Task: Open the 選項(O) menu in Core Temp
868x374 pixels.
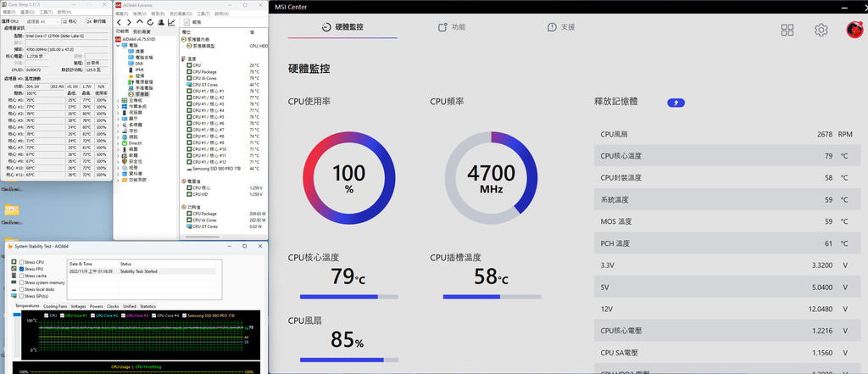Action: pos(28,12)
